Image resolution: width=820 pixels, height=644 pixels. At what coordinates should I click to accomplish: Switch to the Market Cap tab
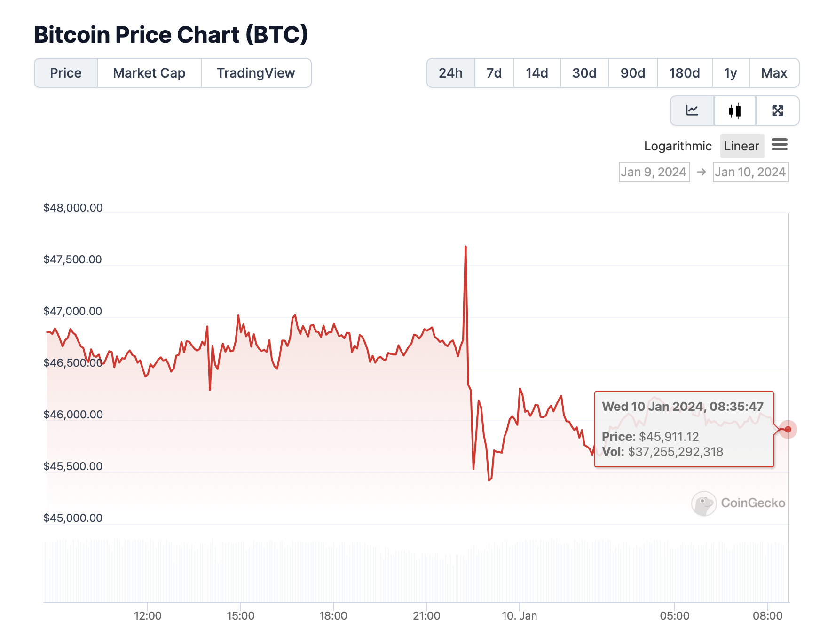149,73
